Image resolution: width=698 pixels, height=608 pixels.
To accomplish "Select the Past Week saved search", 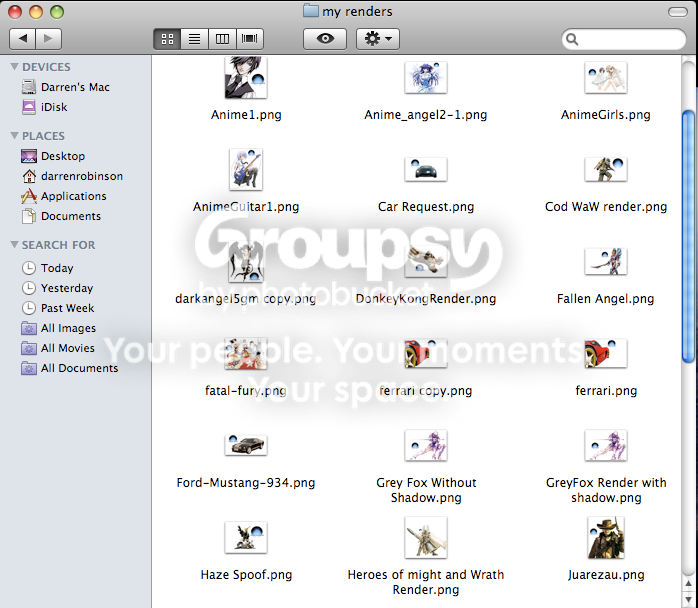I will [58, 308].
